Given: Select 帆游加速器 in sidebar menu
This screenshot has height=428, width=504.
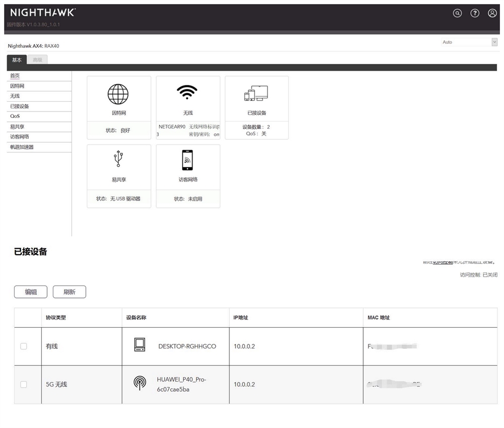Looking at the screenshot, I should pos(22,147).
